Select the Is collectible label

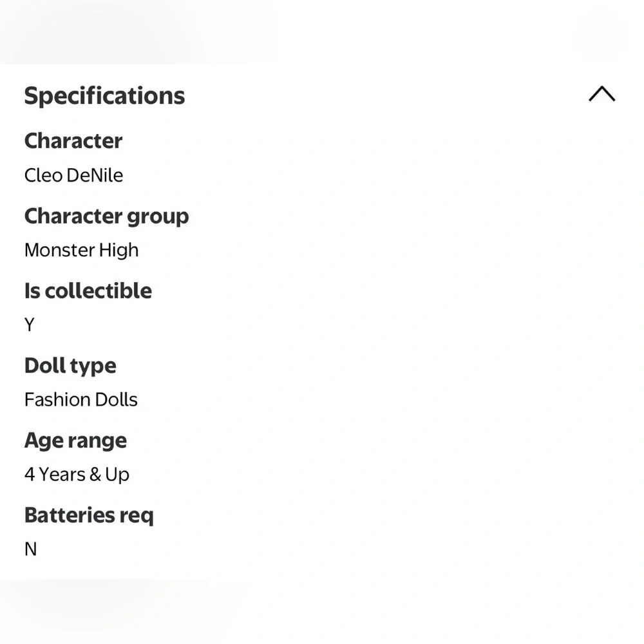click(88, 290)
